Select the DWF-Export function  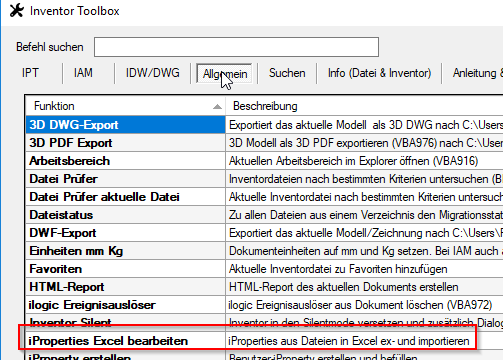[x=125, y=233]
